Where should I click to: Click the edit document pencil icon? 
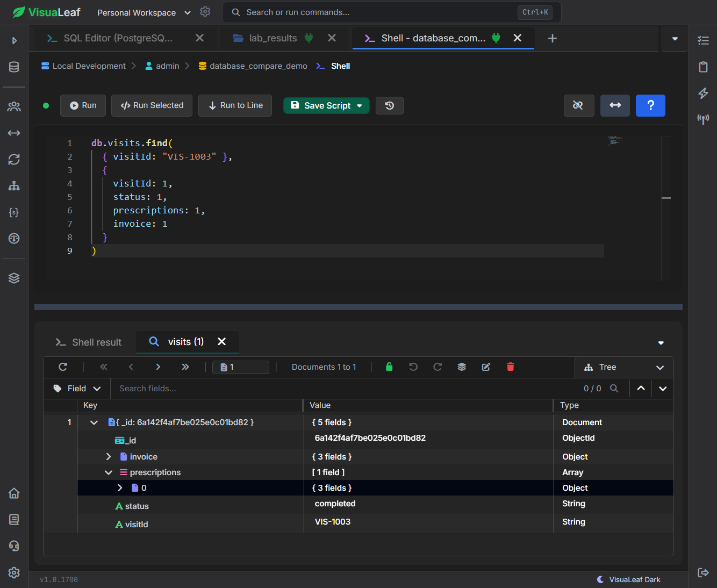tap(486, 367)
